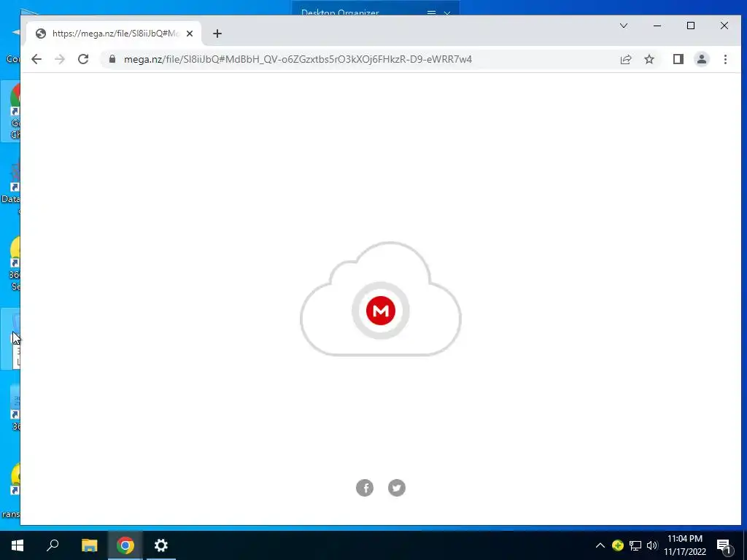The width and height of the screenshot is (747, 560).
Task: Open Settings gear in taskbar
Action: tap(161, 545)
